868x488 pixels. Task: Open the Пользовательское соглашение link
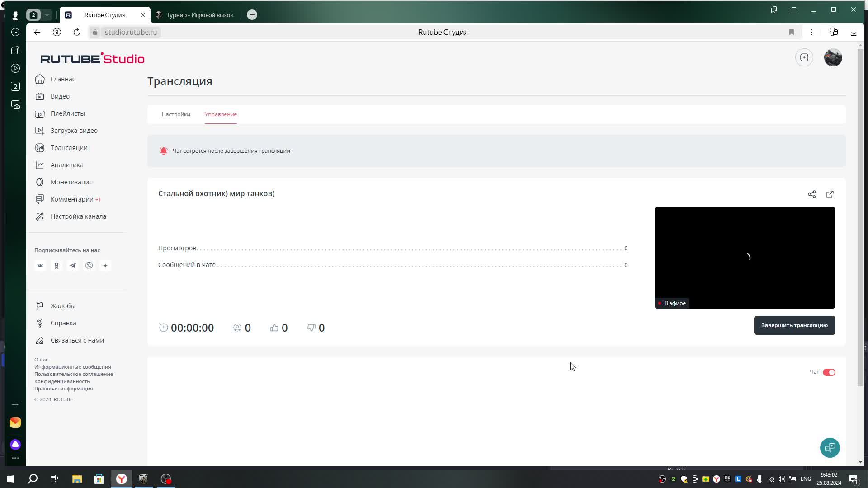[74, 374]
